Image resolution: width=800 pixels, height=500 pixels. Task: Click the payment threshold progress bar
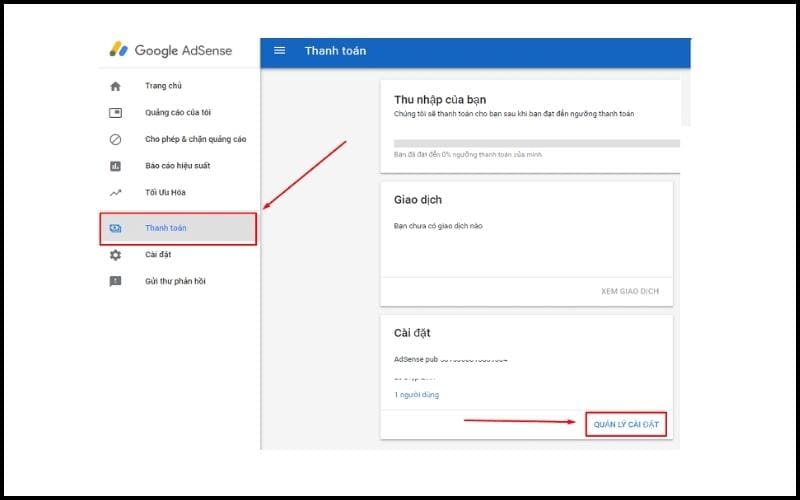[537, 143]
